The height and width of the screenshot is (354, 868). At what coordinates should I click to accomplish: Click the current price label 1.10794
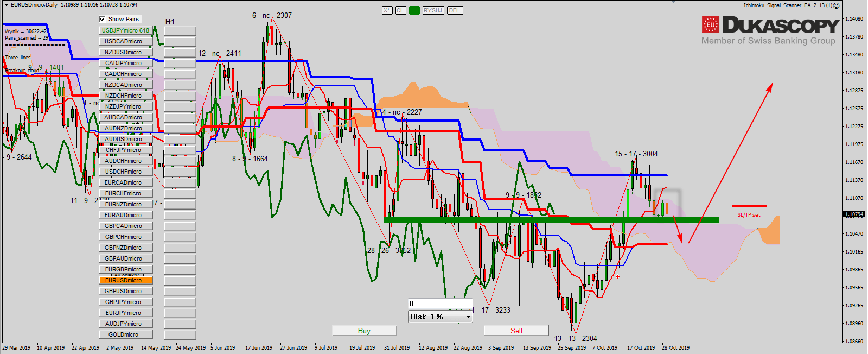(x=854, y=214)
